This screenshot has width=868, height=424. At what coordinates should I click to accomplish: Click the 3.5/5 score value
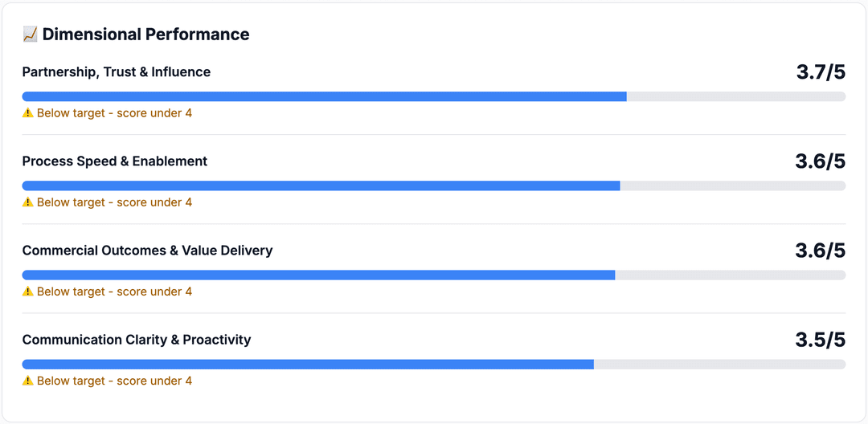tap(821, 340)
